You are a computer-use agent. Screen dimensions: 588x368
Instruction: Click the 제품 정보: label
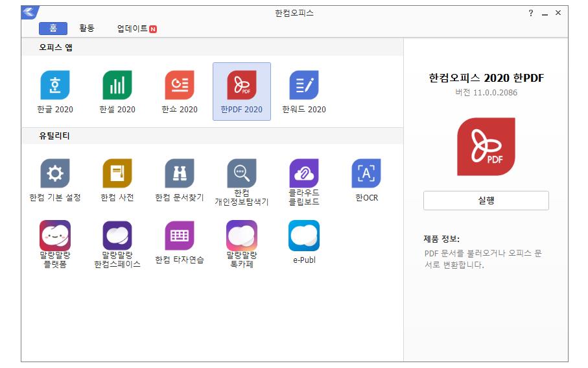tap(441, 239)
